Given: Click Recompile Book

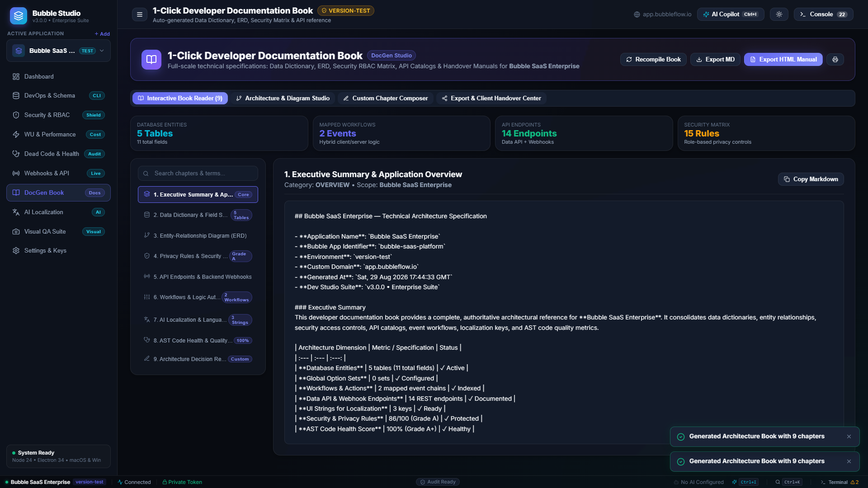Looking at the screenshot, I should coord(653,60).
